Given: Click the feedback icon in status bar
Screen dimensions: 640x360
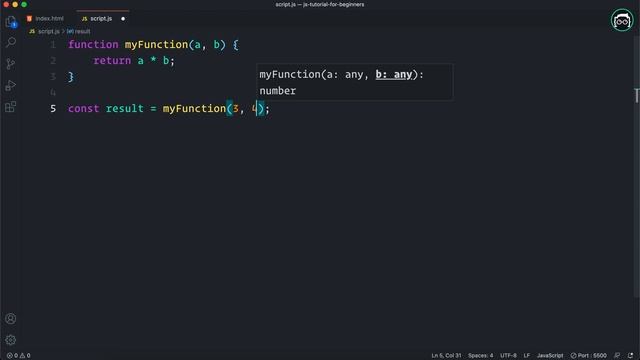Looking at the screenshot, I should pyautogui.click(x=617, y=356).
